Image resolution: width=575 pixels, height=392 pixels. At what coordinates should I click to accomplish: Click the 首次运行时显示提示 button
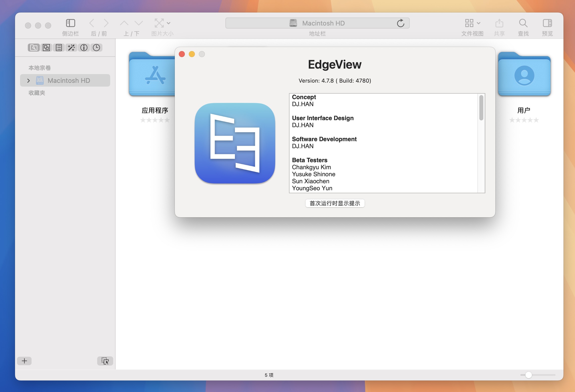[x=335, y=203]
